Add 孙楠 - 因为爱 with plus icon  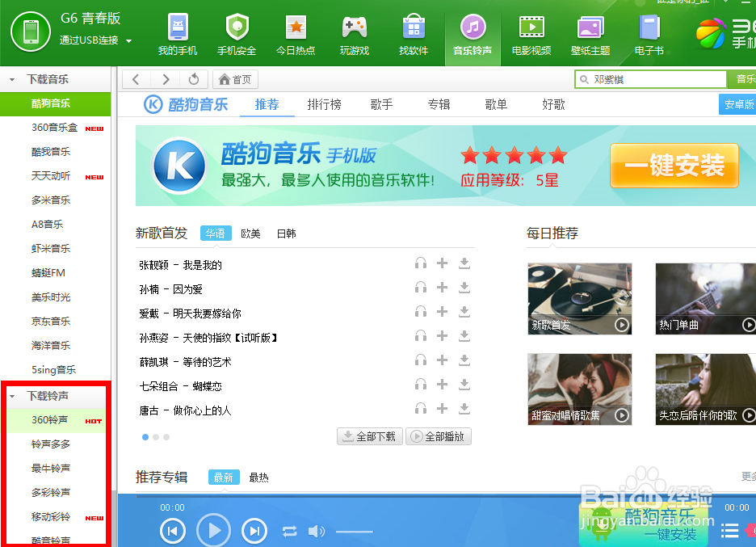click(442, 288)
